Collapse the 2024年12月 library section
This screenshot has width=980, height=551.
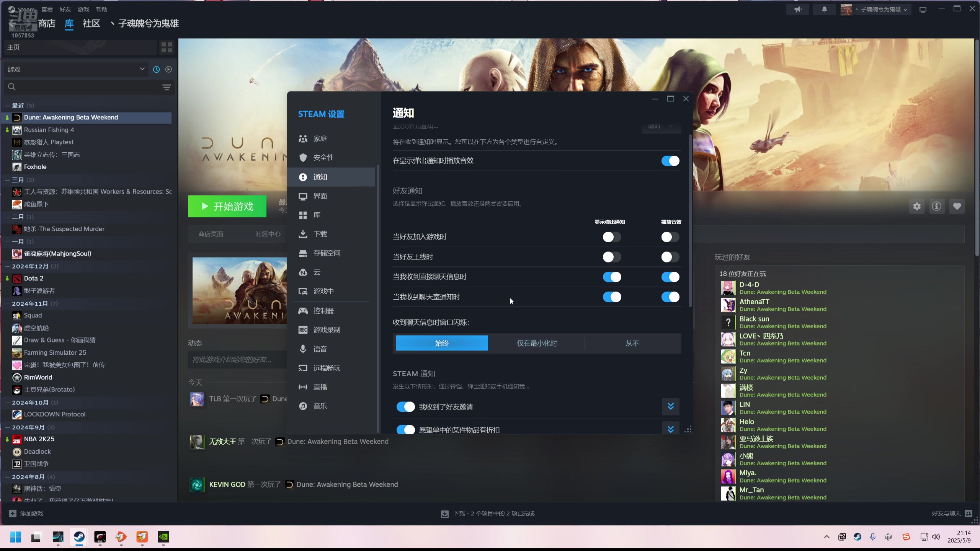tap(7, 266)
